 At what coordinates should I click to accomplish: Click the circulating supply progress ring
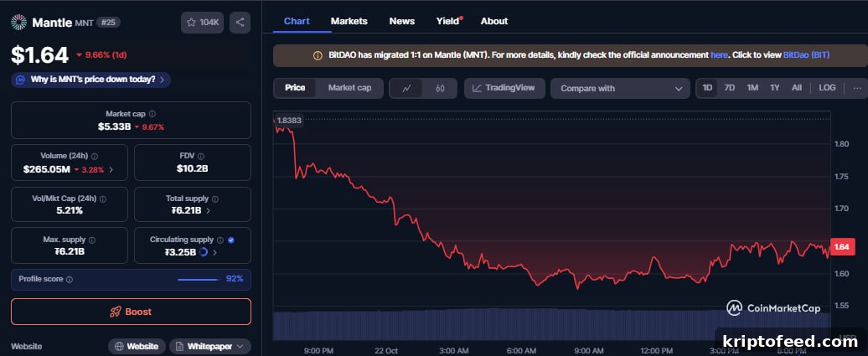point(203,252)
